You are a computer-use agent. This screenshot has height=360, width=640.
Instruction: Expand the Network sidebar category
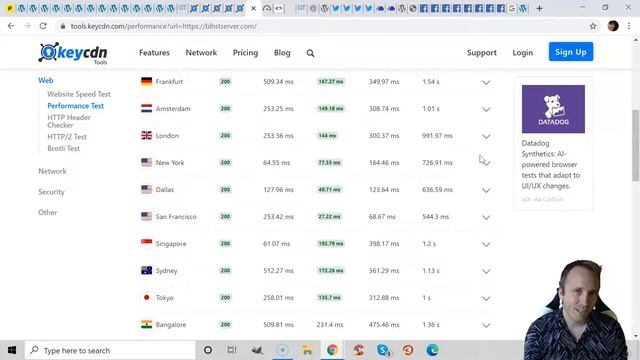point(52,171)
